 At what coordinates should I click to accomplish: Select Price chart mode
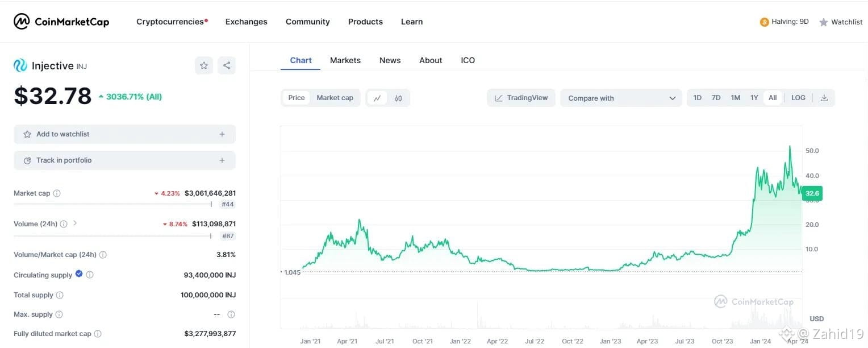(x=297, y=98)
